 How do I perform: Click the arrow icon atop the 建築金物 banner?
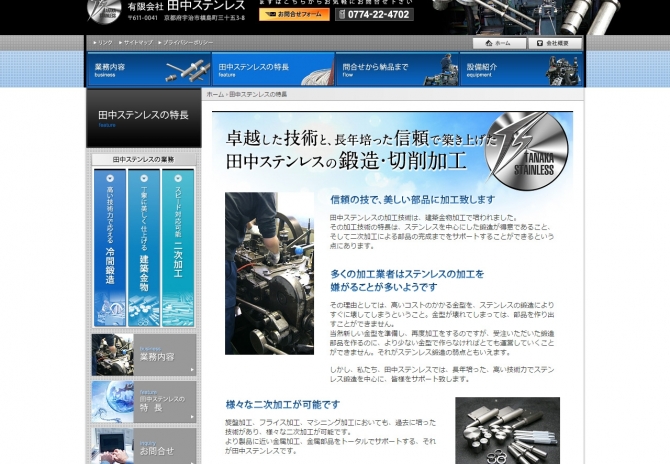coord(144,178)
